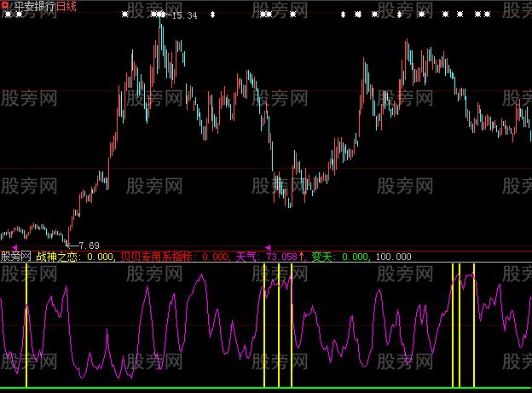Click the first yellow signal line on left
Screen dimensions: 532x393
[x=26, y=324]
